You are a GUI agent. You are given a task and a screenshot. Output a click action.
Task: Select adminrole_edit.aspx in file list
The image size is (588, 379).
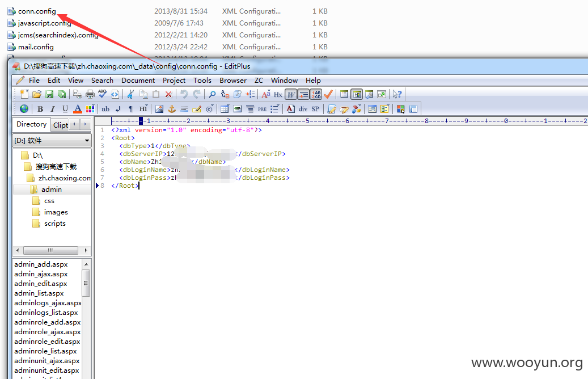point(47,342)
